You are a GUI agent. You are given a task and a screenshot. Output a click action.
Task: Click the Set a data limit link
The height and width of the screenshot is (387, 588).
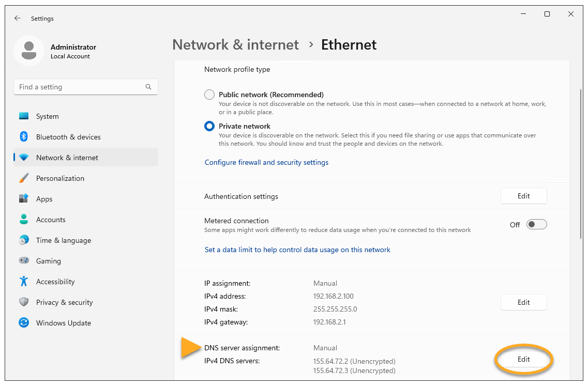point(297,250)
